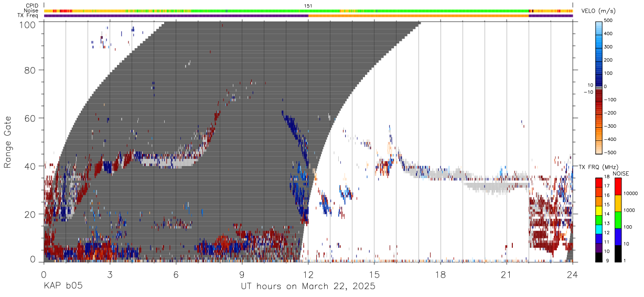Click the '6' hour tick on time axis
Image resolution: width=644 pixels, height=297 pixels.
(x=176, y=274)
